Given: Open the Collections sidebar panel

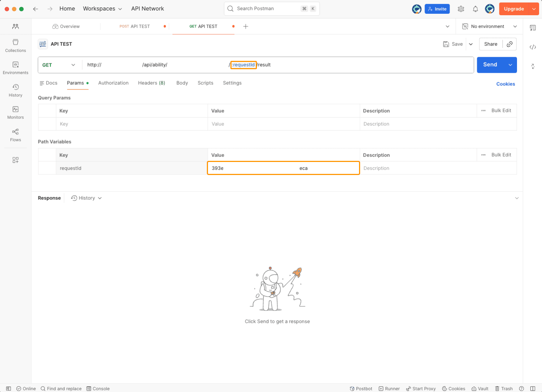Looking at the screenshot, I should [x=16, y=46].
